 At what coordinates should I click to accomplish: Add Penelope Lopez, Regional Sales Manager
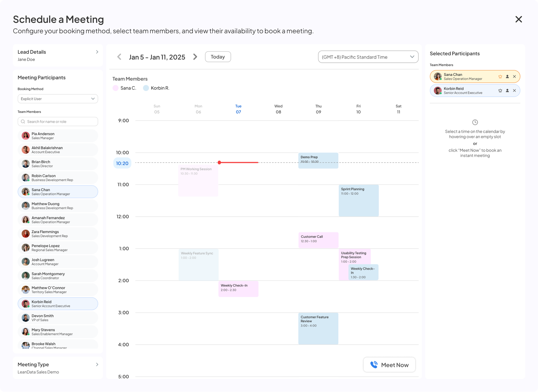58,248
